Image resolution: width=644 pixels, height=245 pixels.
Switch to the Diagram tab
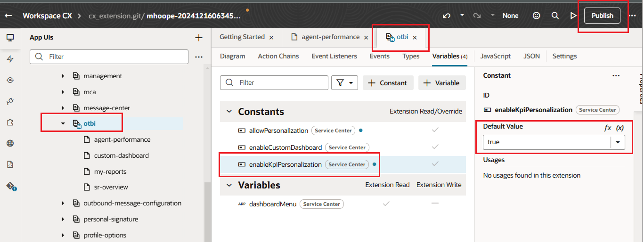pyautogui.click(x=233, y=56)
